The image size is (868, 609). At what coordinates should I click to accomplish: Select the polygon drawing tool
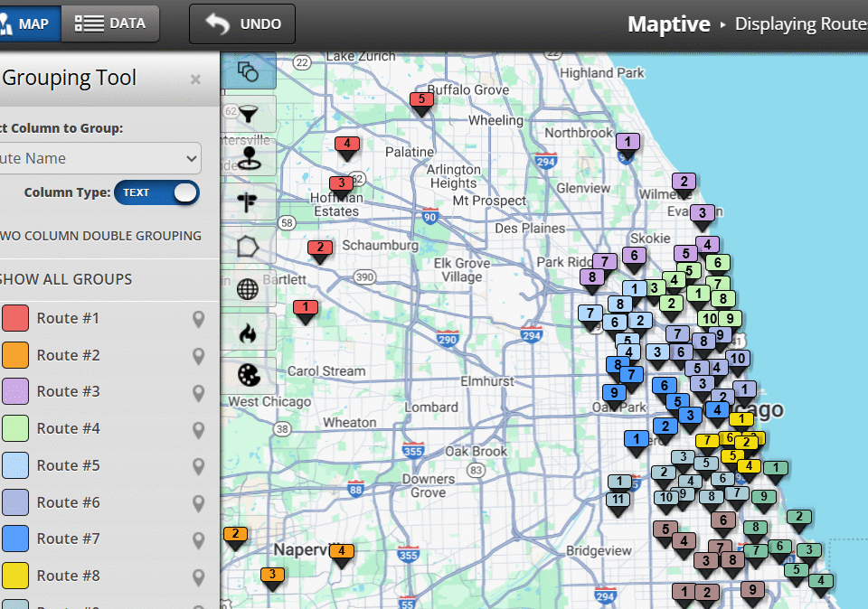click(248, 246)
